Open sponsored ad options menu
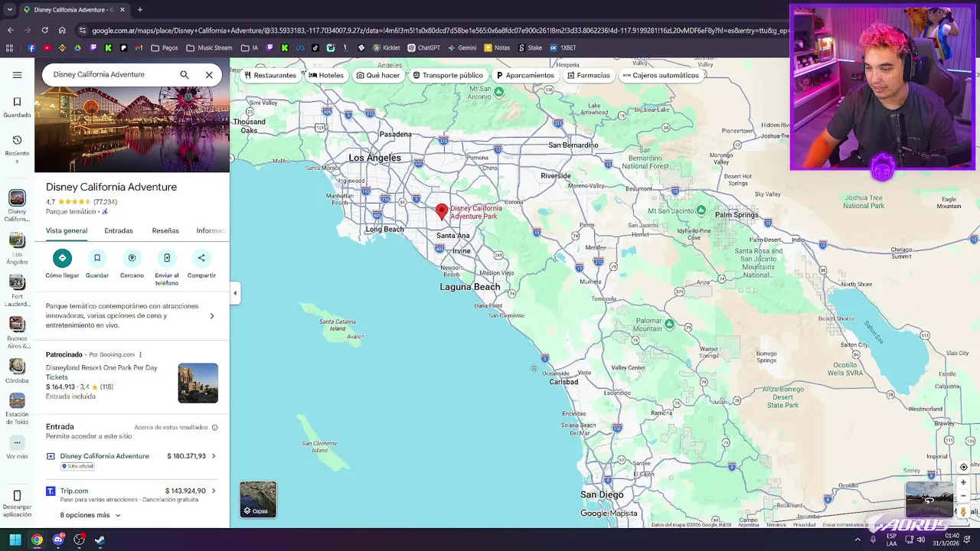This screenshot has height=551, width=980. tap(140, 355)
